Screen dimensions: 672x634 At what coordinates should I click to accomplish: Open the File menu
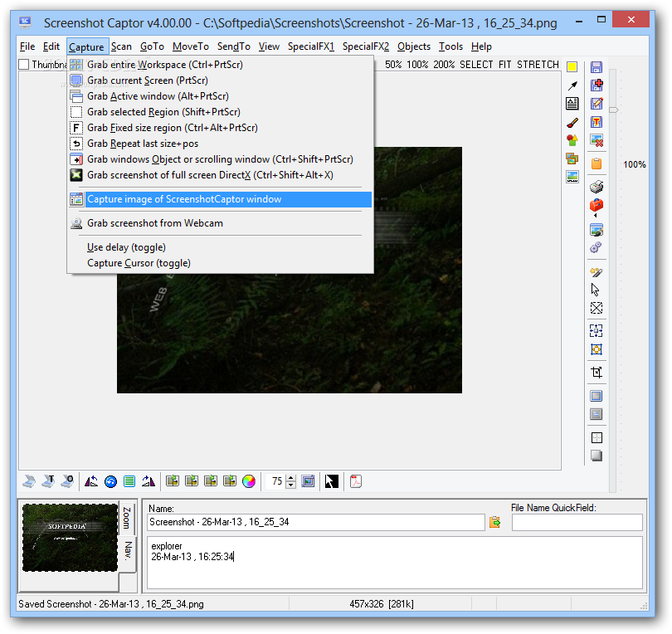pyautogui.click(x=27, y=46)
